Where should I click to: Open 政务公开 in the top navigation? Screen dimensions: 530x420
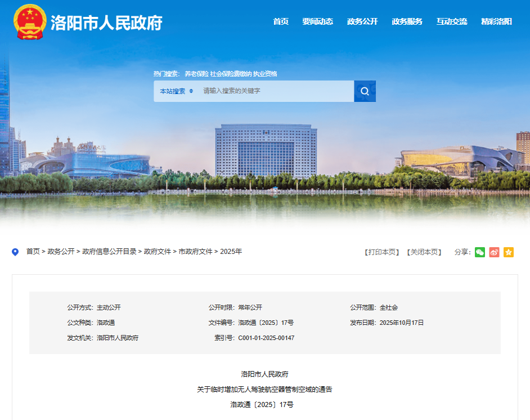click(362, 21)
